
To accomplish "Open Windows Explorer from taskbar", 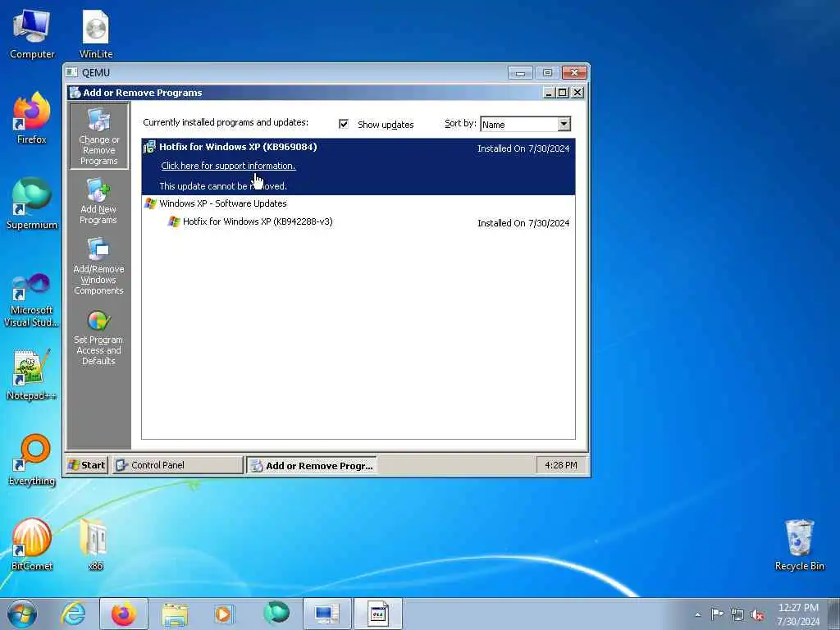I will tap(175, 614).
